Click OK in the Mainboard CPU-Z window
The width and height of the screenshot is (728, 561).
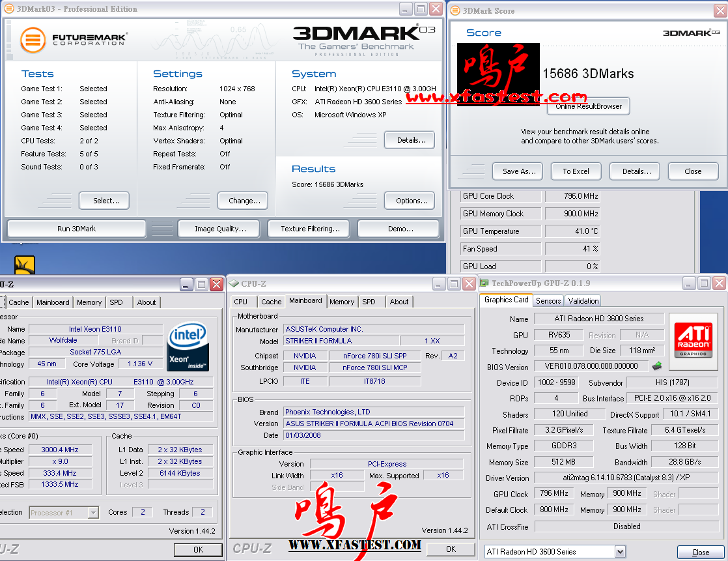coord(451,549)
